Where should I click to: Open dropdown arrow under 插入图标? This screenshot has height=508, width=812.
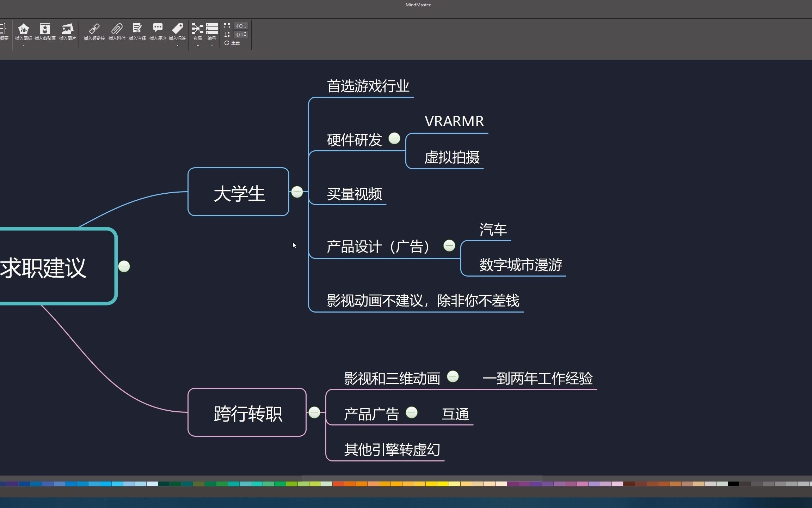pos(24,46)
